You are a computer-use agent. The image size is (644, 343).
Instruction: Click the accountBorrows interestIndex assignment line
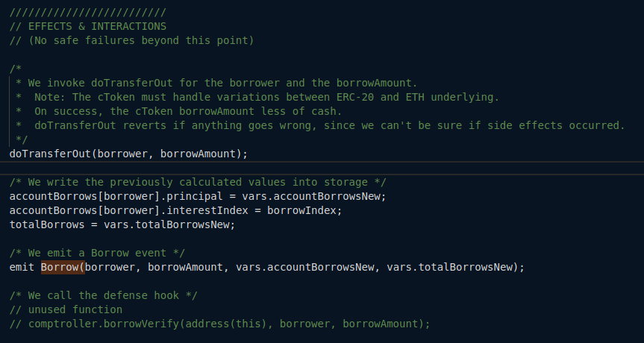pos(176,210)
